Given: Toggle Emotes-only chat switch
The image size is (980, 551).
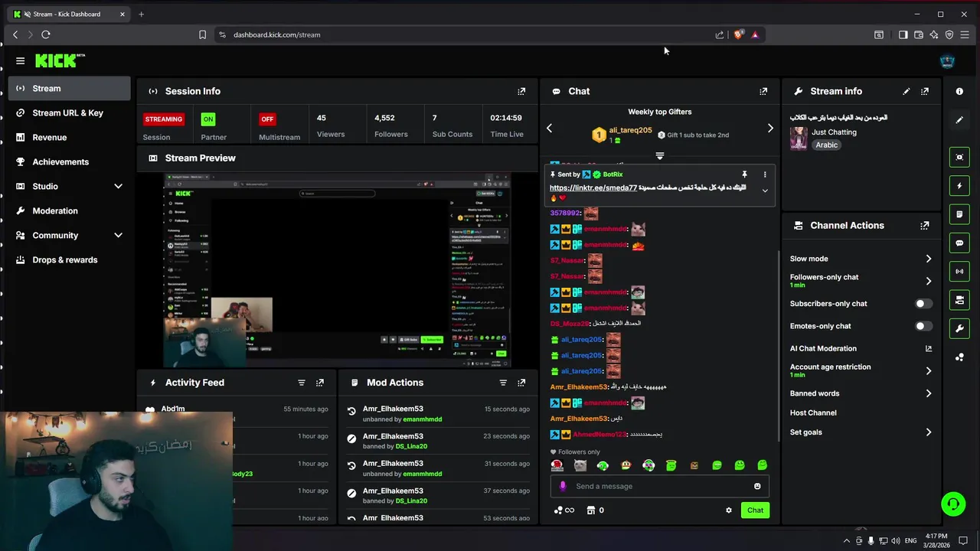Looking at the screenshot, I should coord(923,326).
